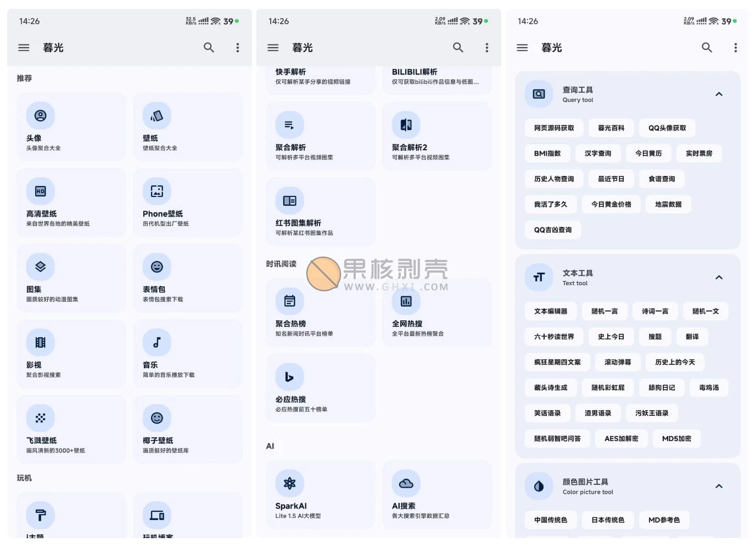The image size is (756, 548).
Task: Tap the 翻译 chip
Action: pyautogui.click(x=692, y=337)
